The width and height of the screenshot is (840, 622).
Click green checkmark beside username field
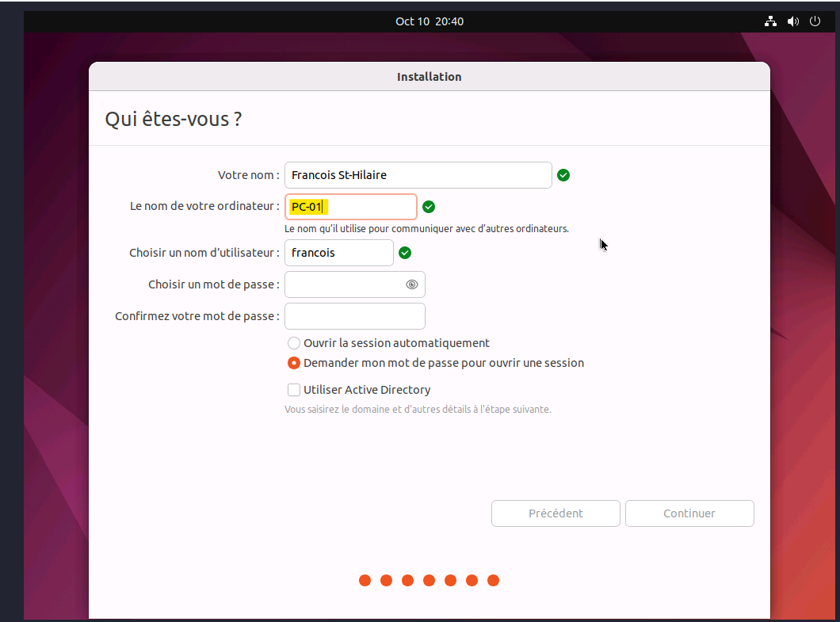tap(405, 253)
